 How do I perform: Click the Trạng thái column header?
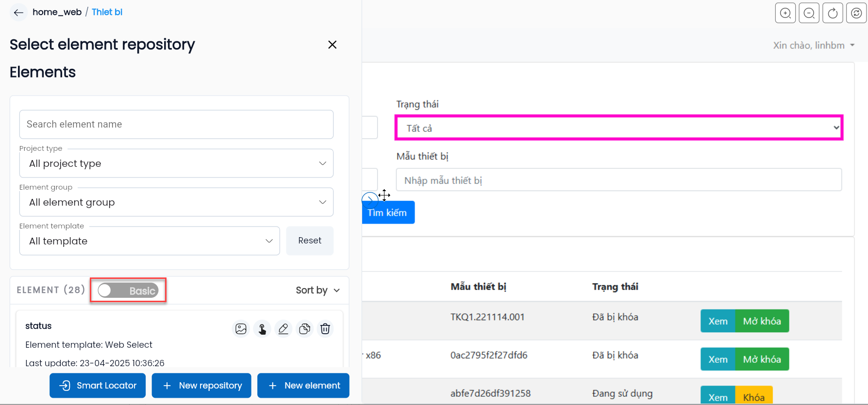click(615, 287)
